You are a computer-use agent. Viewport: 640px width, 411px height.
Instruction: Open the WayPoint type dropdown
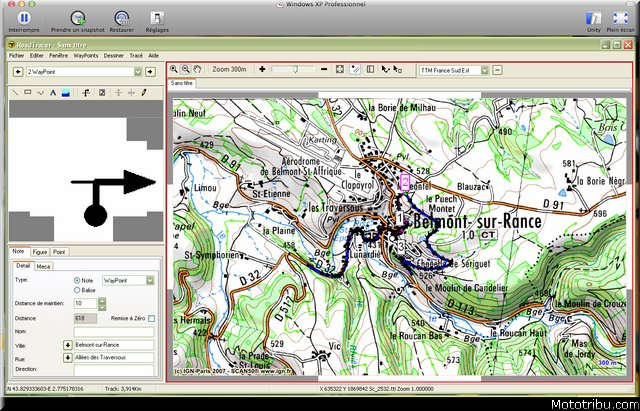(150, 280)
